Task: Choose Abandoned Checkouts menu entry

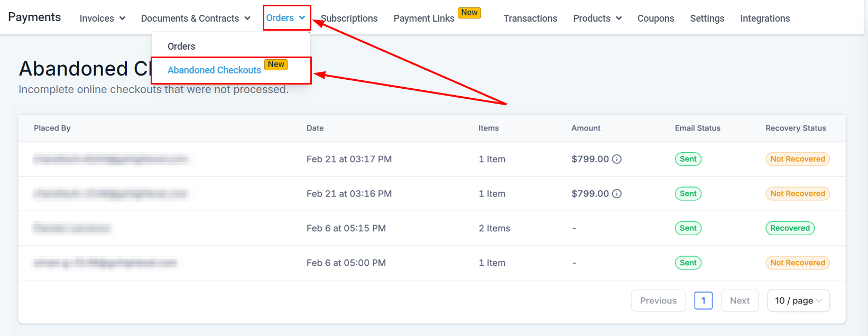Action: coord(214,70)
